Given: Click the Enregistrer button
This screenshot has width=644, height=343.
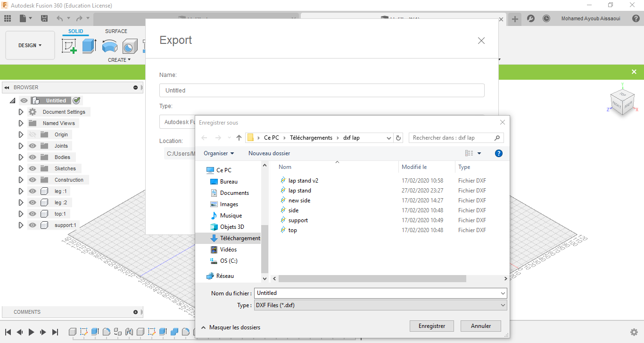Looking at the screenshot, I should (x=432, y=326).
